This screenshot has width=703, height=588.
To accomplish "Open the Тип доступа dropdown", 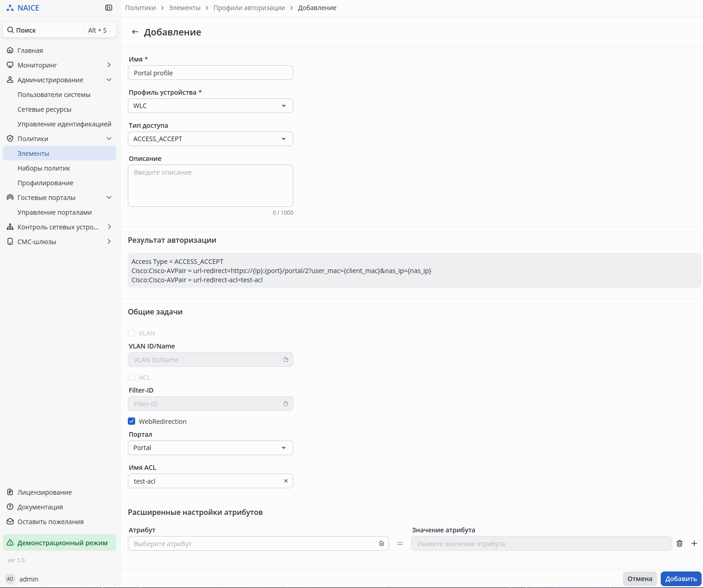I will coord(210,139).
